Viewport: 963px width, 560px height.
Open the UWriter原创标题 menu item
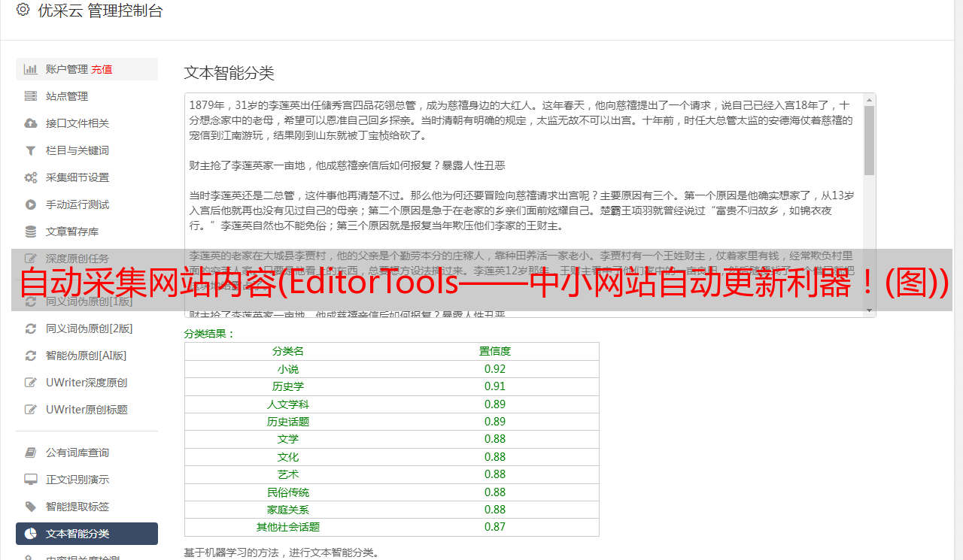click(x=87, y=410)
